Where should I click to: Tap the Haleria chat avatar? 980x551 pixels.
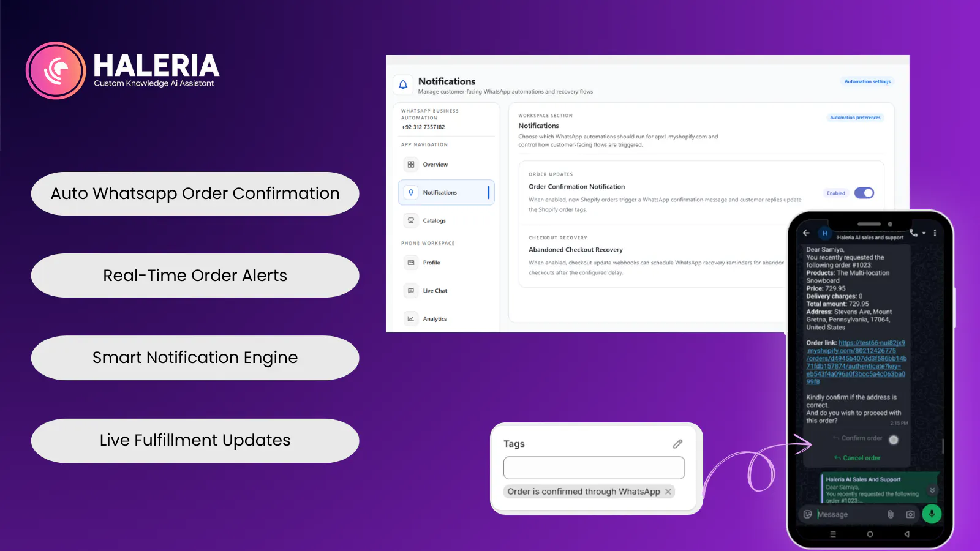(824, 233)
